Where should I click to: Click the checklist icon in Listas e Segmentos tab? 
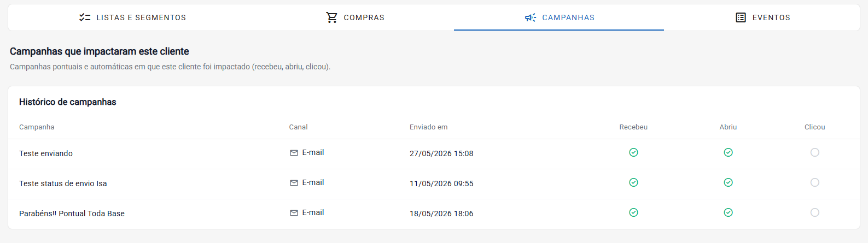(x=85, y=17)
